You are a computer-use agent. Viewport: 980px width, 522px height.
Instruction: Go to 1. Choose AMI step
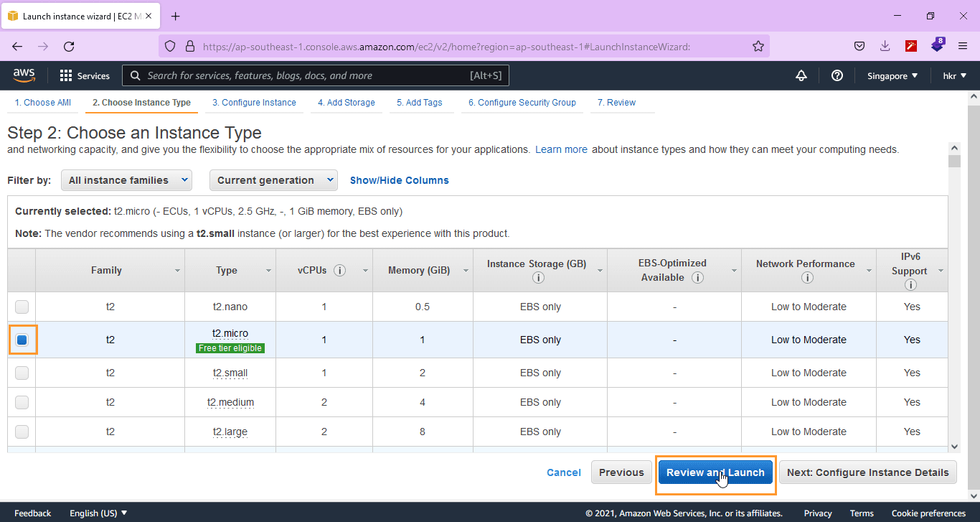tap(43, 103)
